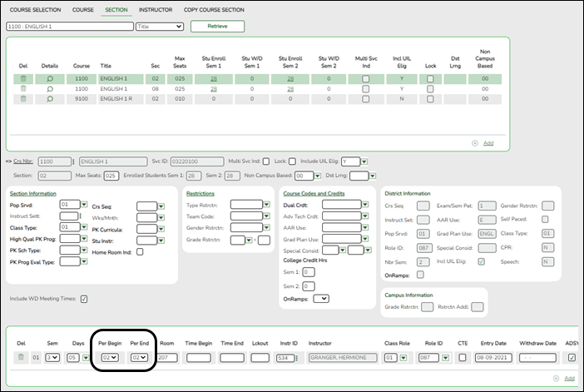Go to COPY COURSE SECTION tab
The image size is (584, 392).
pos(214,9)
